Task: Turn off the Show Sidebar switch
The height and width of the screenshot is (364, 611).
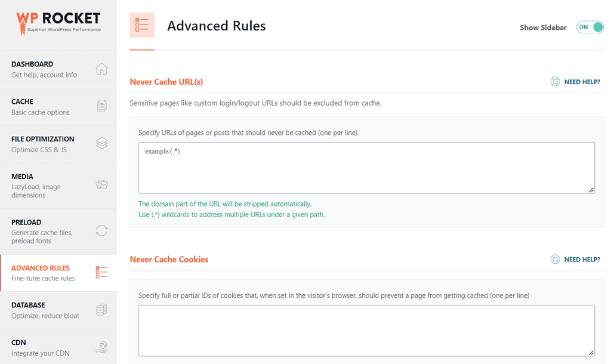Action: 590,27
